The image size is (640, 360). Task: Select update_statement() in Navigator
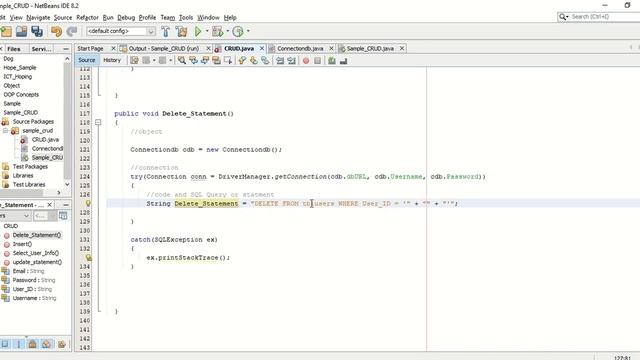[37, 262]
